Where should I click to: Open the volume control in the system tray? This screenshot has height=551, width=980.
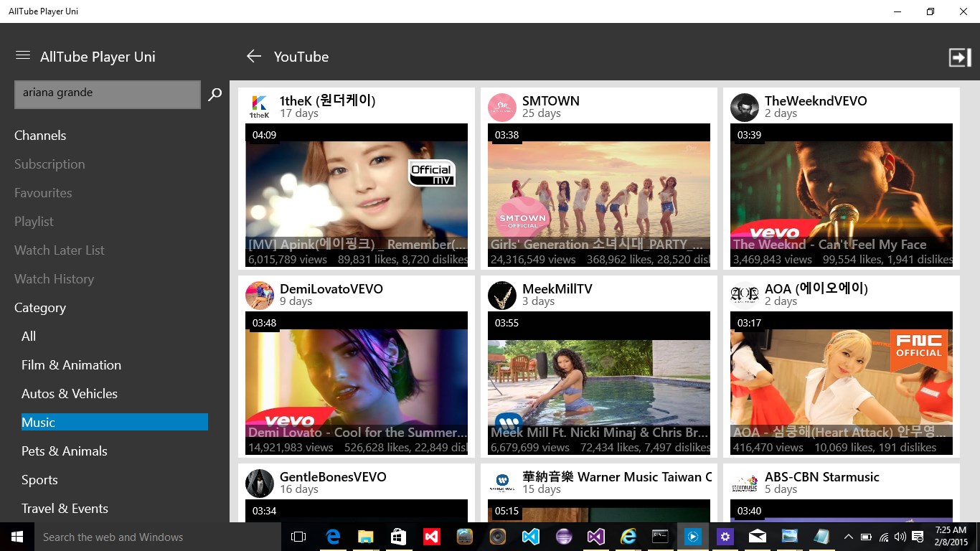(900, 537)
